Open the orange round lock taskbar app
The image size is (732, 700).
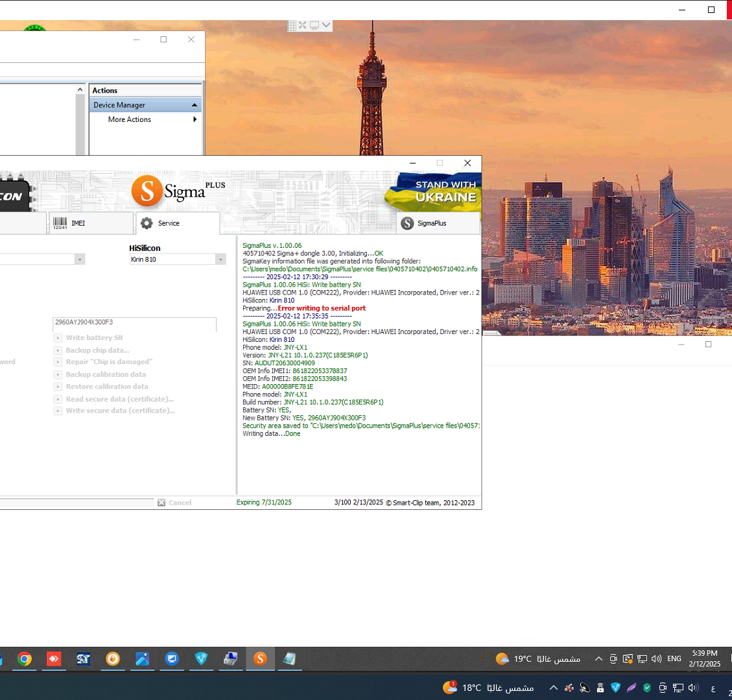[113, 659]
